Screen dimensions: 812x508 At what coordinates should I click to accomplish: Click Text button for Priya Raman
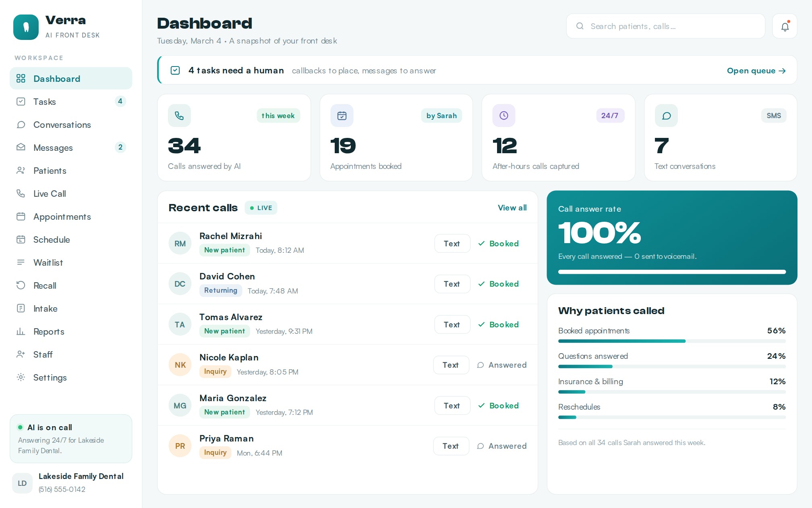point(451,446)
